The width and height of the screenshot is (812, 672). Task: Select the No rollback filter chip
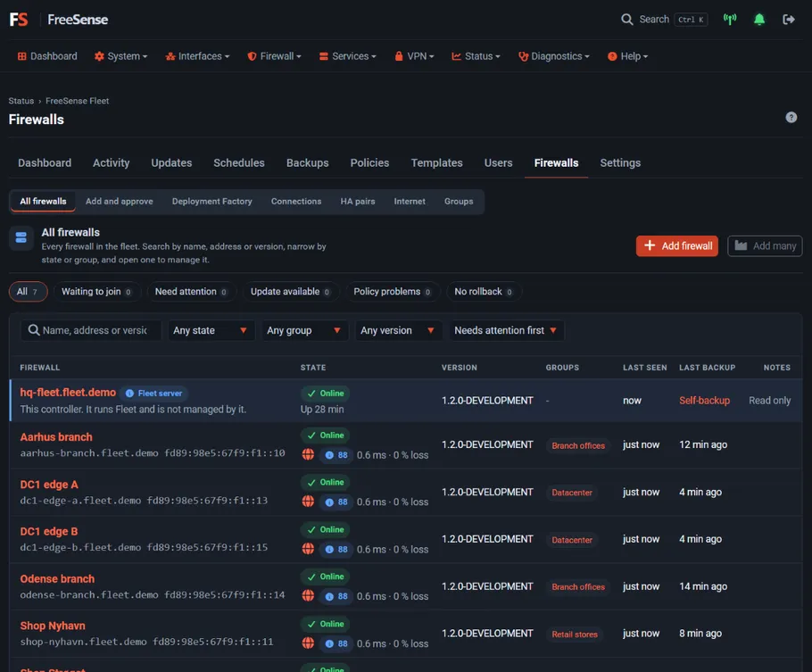pyautogui.click(x=484, y=291)
